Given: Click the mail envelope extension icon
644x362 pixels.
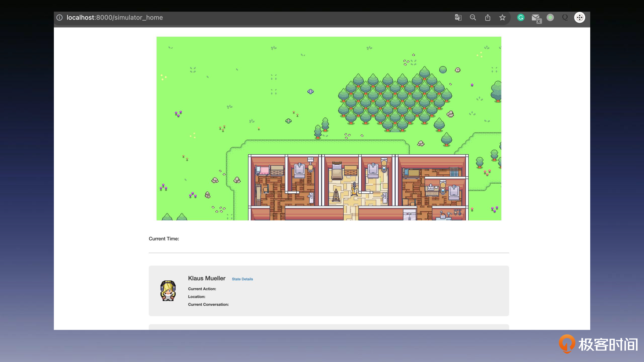Looking at the screenshot, I should (535, 18).
